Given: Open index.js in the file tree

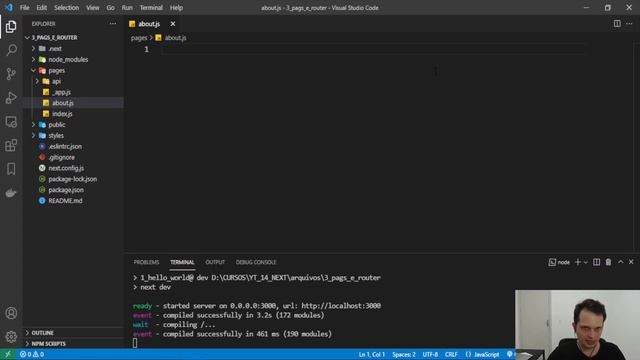Looking at the screenshot, I should pos(62,114).
